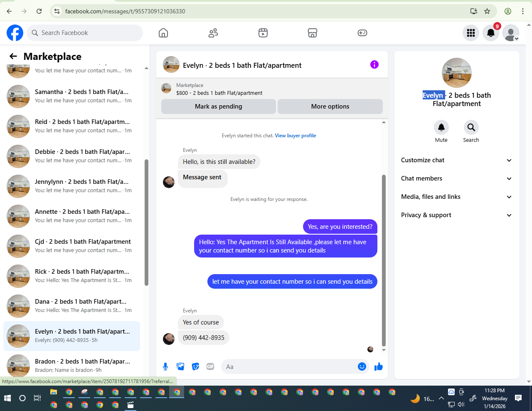This screenshot has height=411, width=532.
Task: Open Chrome three-dot menu
Action: click(523, 11)
